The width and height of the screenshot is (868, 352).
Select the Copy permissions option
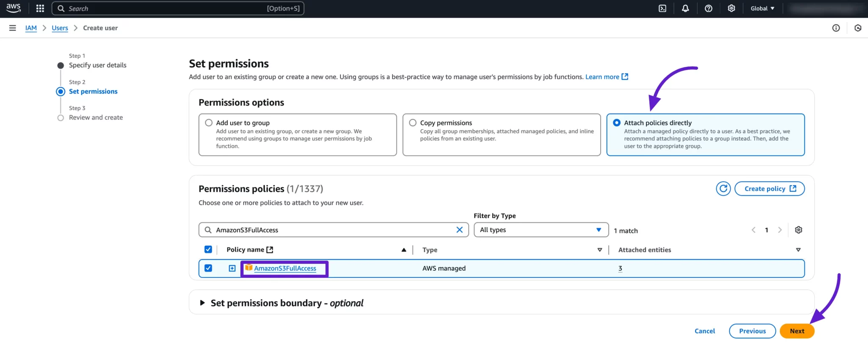click(x=413, y=123)
